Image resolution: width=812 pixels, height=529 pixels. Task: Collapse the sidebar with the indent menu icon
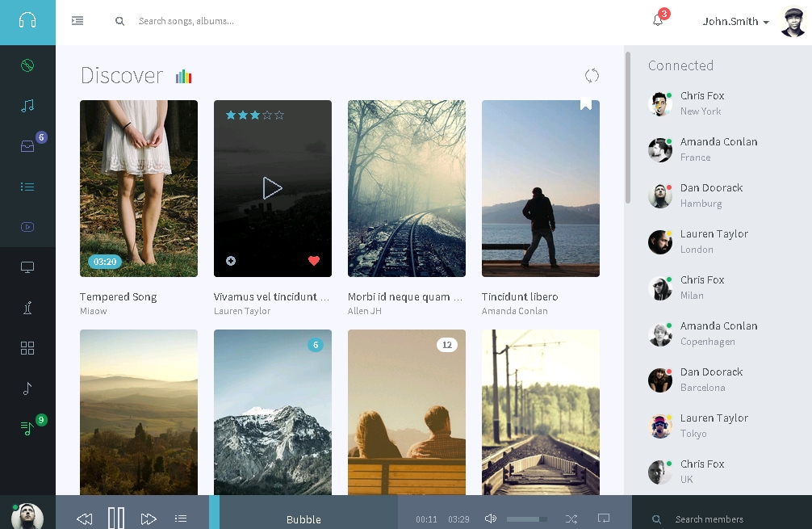coord(77,21)
